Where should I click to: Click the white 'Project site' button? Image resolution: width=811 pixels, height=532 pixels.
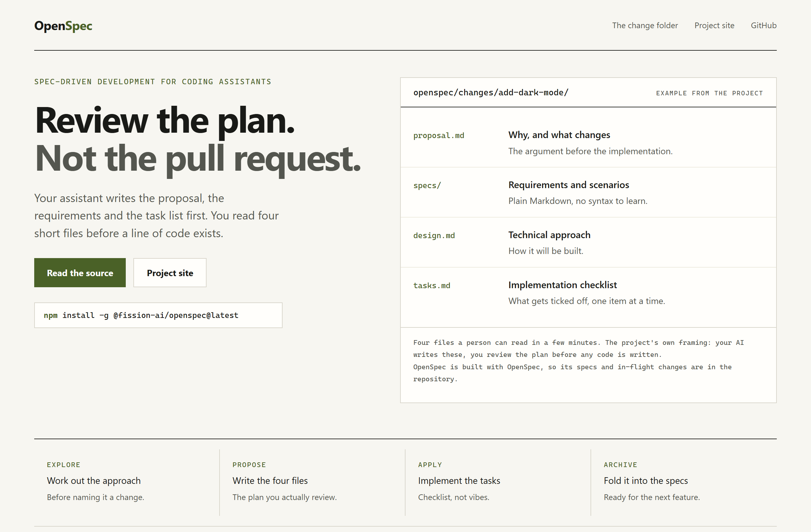[x=170, y=272]
